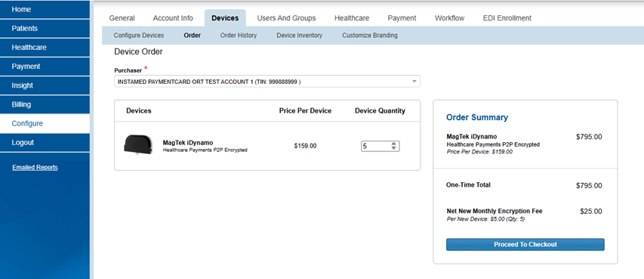The image size is (644, 279).
Task: Open the Emailed Reports link
Action: (35, 168)
